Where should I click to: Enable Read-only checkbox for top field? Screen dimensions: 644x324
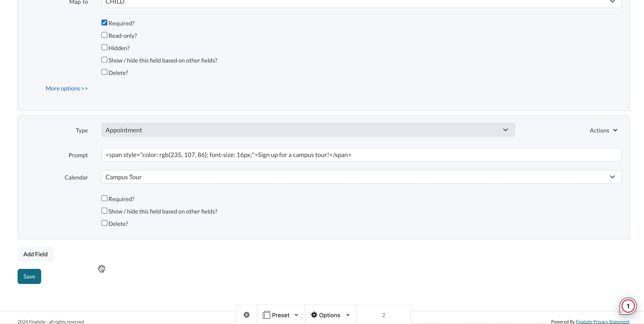(104, 35)
